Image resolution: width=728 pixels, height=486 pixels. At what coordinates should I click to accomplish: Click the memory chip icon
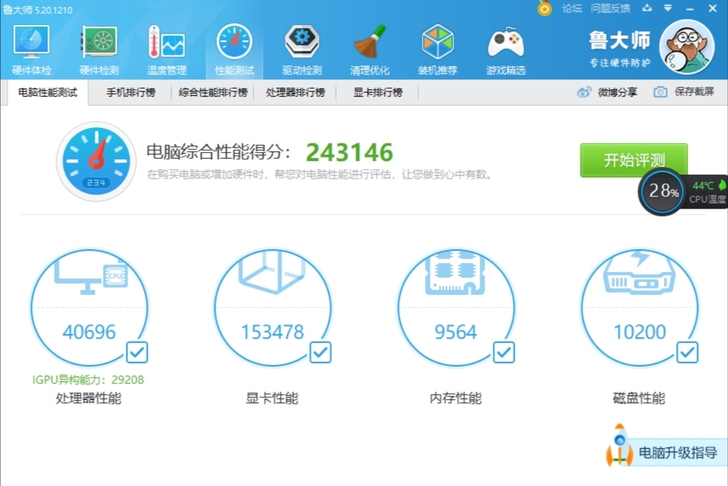[x=455, y=272]
